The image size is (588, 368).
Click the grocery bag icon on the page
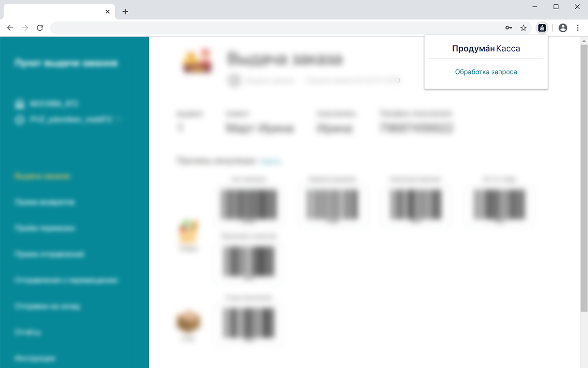point(188,233)
